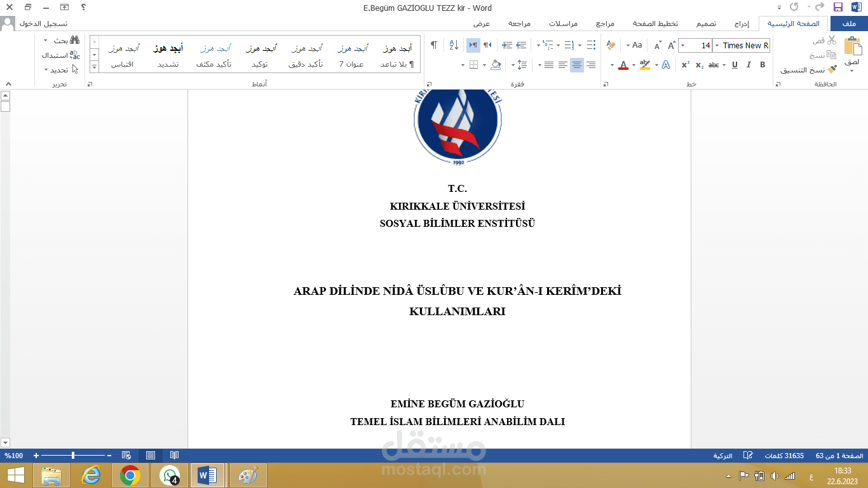Select Center alignment

pos(577,65)
